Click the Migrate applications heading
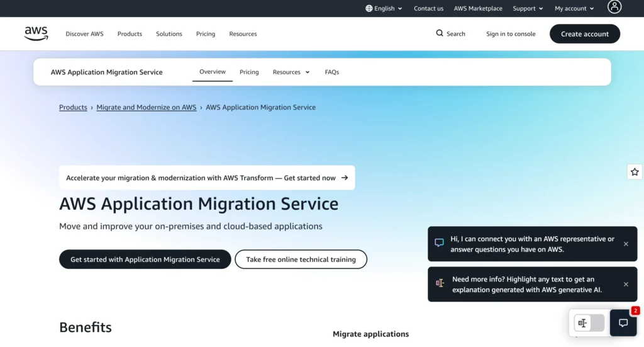The image size is (644, 347). click(x=370, y=334)
